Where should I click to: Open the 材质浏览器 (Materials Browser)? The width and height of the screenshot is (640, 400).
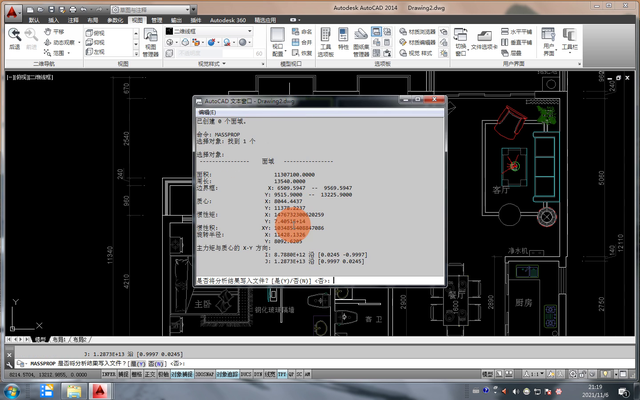click(x=417, y=31)
